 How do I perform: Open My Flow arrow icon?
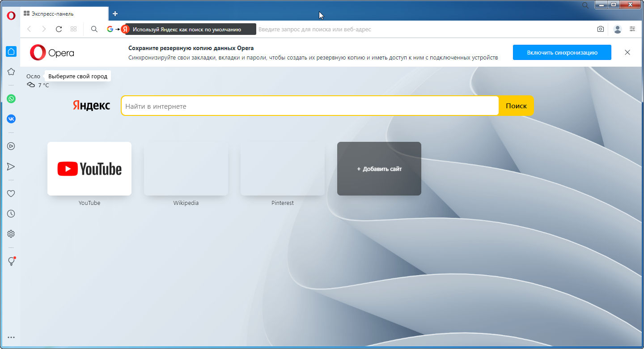coord(11,166)
